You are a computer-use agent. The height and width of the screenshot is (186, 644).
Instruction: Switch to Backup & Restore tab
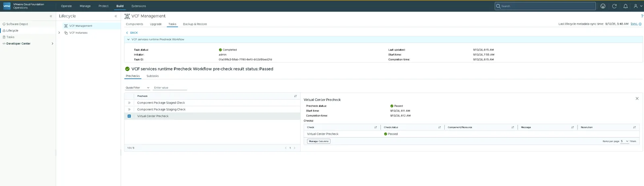pos(195,24)
